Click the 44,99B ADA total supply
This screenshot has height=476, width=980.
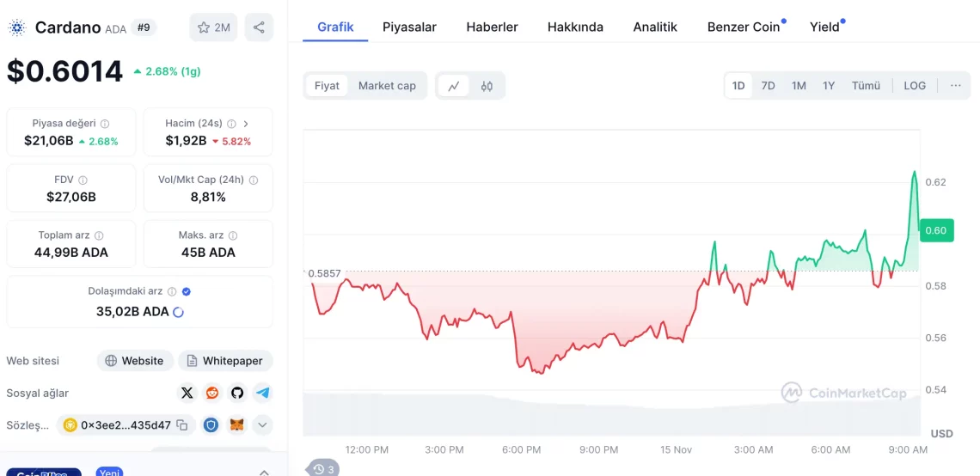pos(71,253)
